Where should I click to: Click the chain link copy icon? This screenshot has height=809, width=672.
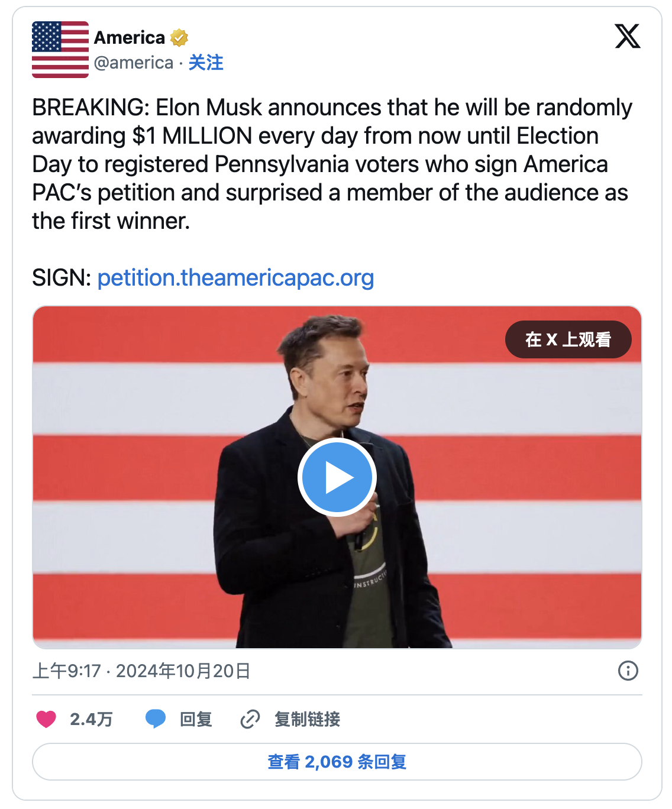tap(250, 719)
